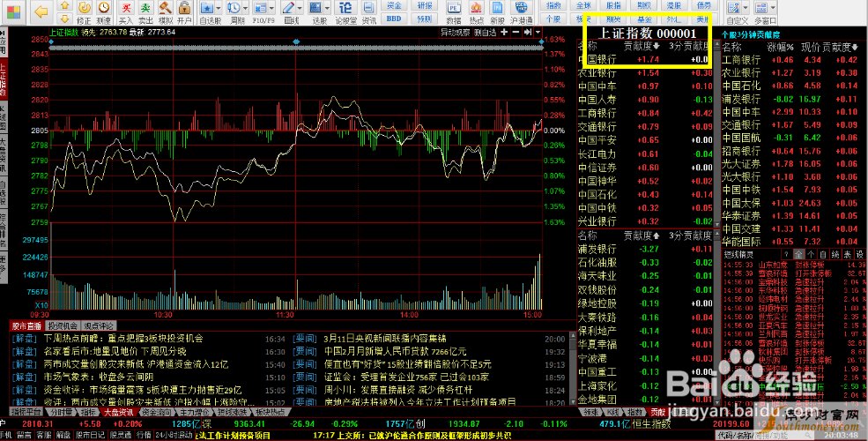Click the 债券 bonds button
This screenshot has width=868, height=441.
click(x=703, y=5)
